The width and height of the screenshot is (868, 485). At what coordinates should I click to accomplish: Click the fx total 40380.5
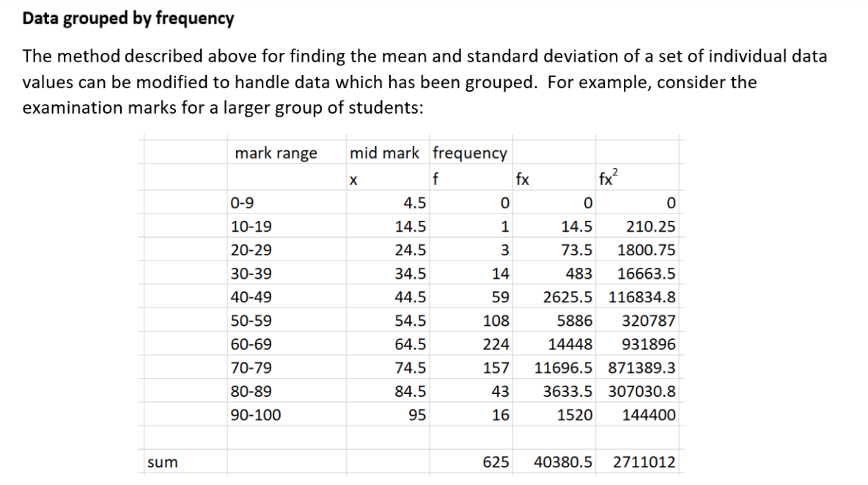[563, 462]
